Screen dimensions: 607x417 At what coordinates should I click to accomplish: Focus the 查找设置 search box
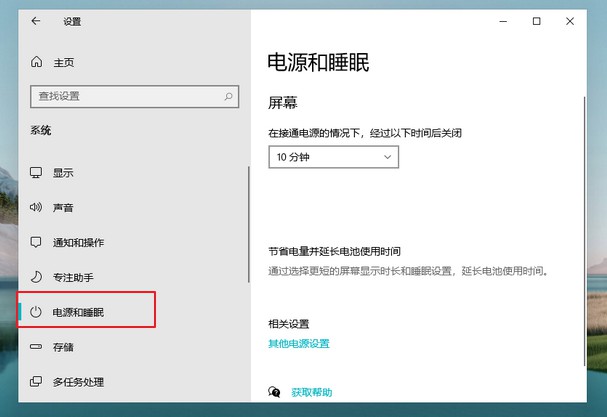[x=134, y=96]
